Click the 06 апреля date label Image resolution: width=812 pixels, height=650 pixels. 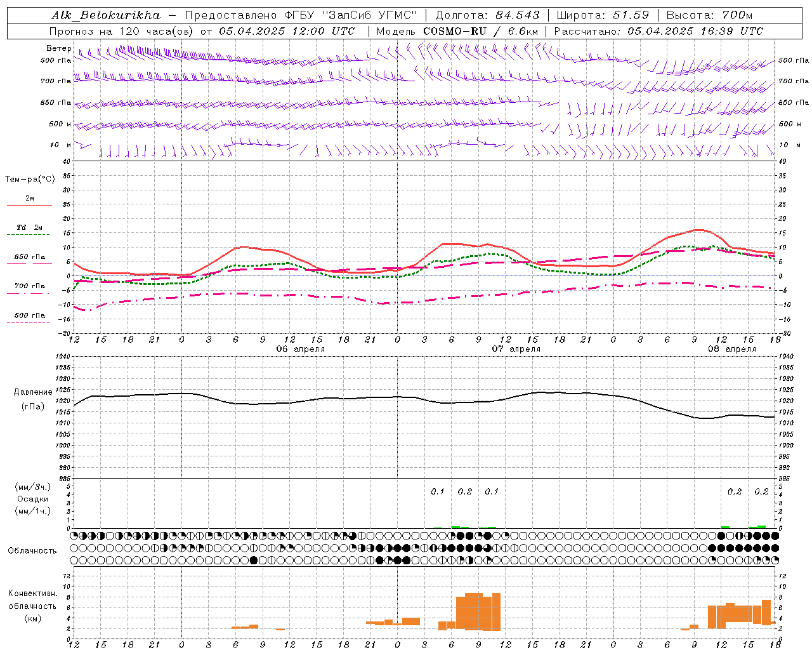[301, 348]
